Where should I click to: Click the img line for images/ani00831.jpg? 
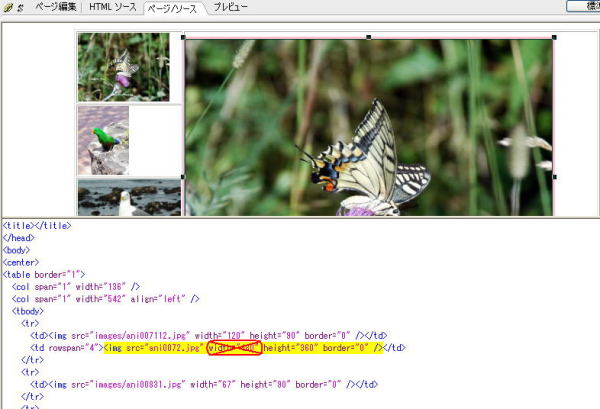coord(204,385)
